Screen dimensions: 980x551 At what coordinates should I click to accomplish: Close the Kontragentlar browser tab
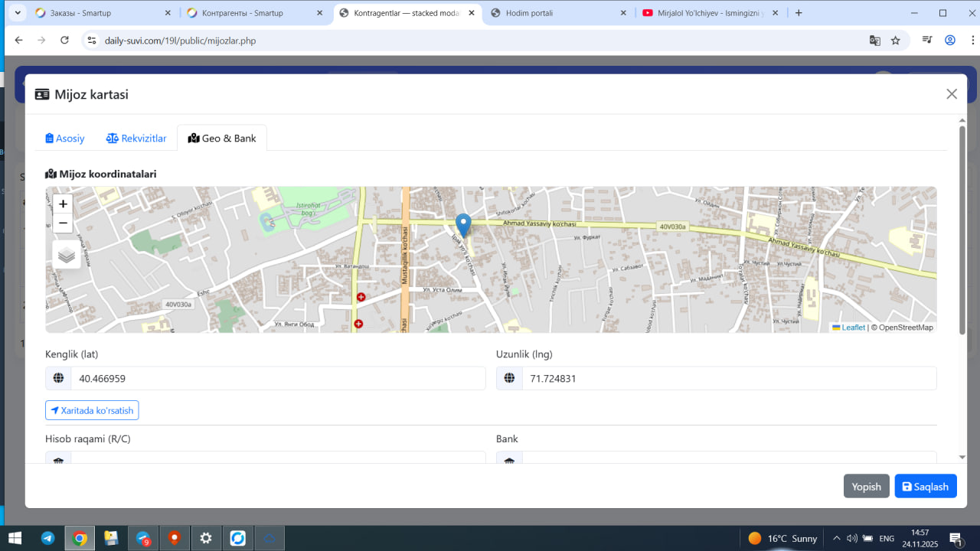(x=471, y=13)
